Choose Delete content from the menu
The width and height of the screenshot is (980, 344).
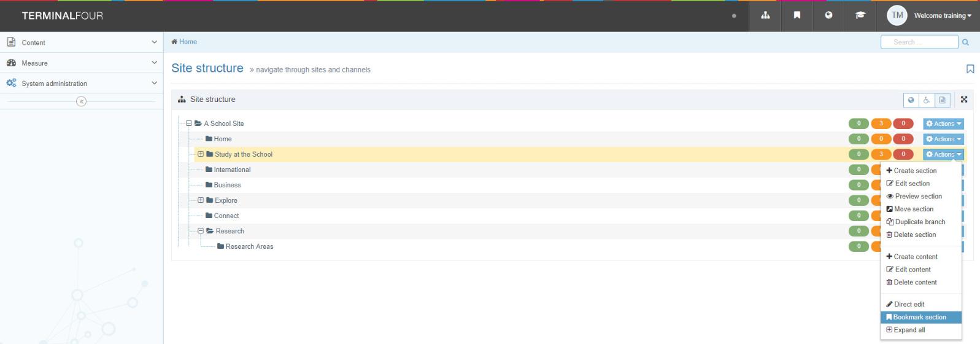click(x=921, y=283)
